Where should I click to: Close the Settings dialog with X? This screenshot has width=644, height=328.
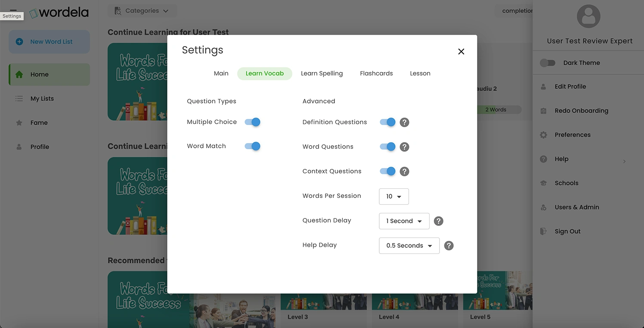pyautogui.click(x=461, y=52)
